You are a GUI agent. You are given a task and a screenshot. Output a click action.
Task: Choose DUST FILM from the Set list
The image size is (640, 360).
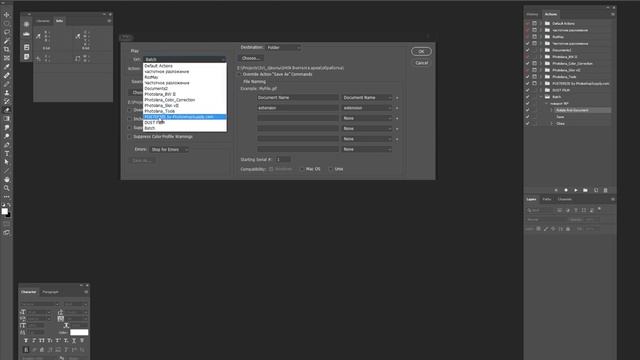pos(184,122)
